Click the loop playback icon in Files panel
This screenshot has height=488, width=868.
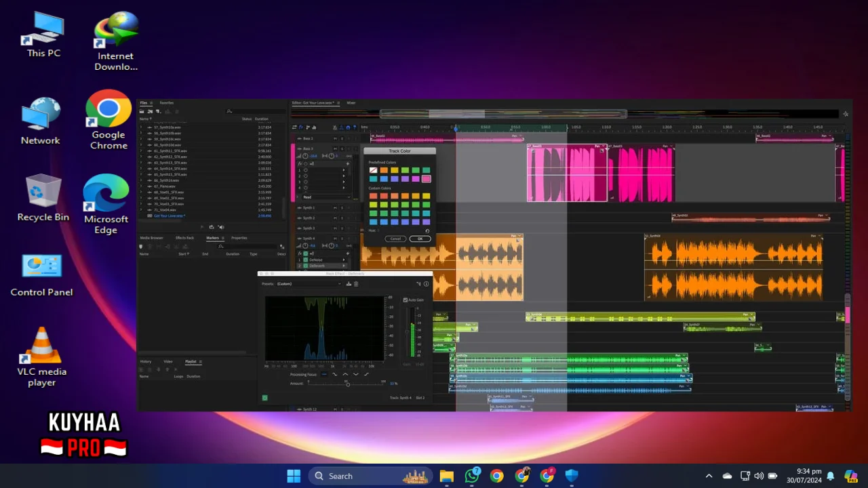212,227
